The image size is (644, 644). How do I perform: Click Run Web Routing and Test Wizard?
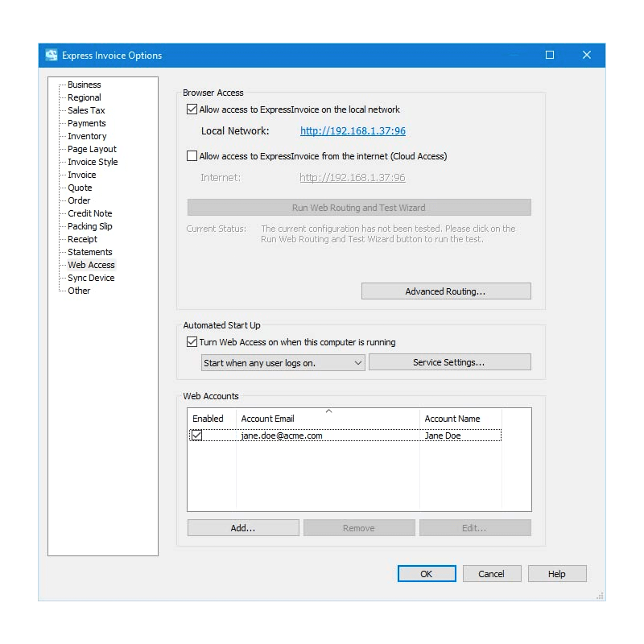point(359,208)
